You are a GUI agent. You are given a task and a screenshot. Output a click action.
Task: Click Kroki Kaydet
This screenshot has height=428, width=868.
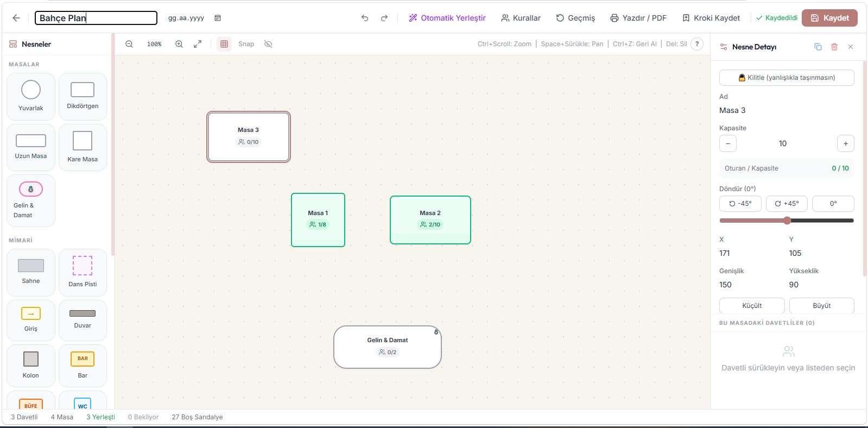711,18
